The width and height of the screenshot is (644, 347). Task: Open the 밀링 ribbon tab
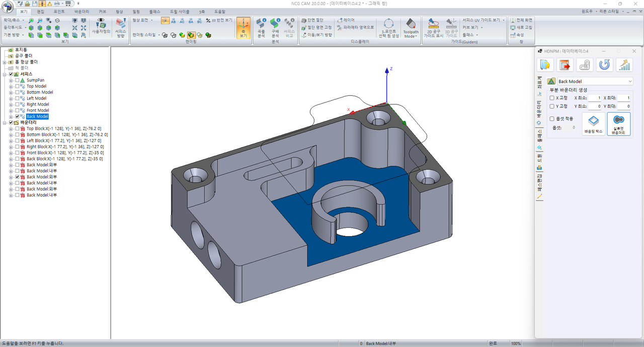tap(136, 11)
